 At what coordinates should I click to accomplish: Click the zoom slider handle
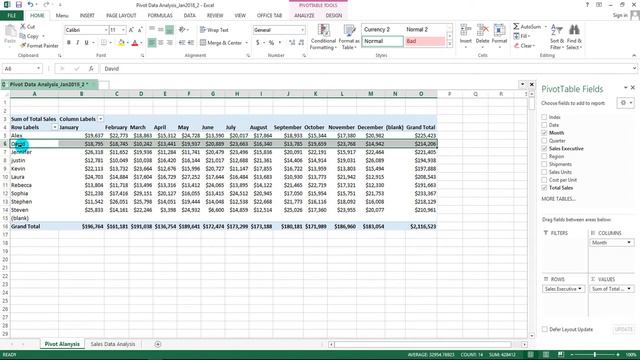point(595,355)
